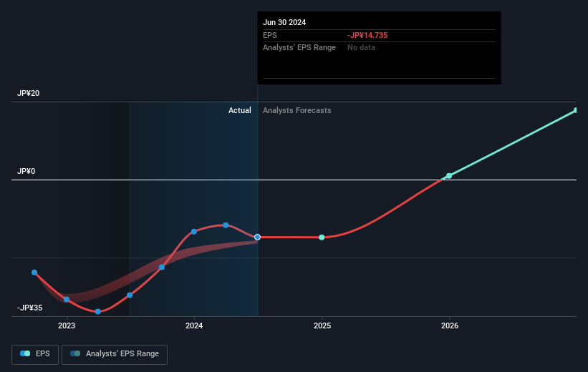The height and width of the screenshot is (372, 588).
Task: Click the 2026 forecast data point near JP¥0
Action: tap(449, 176)
